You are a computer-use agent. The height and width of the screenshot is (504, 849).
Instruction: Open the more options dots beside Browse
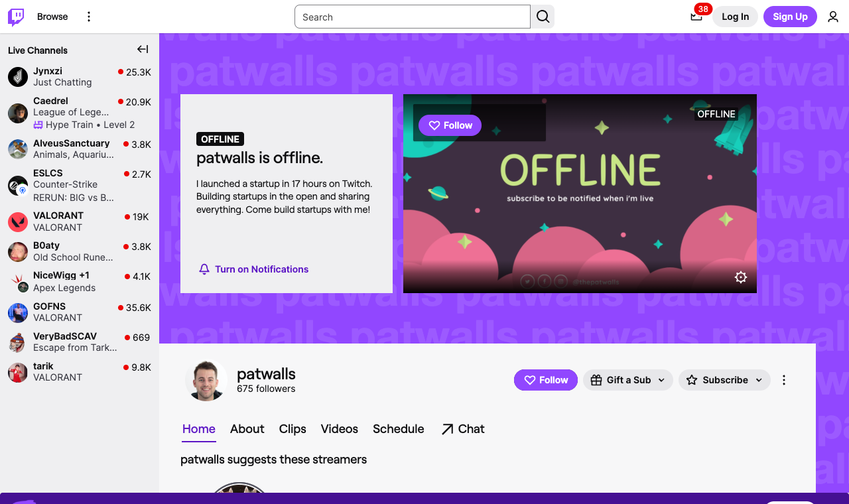click(89, 17)
